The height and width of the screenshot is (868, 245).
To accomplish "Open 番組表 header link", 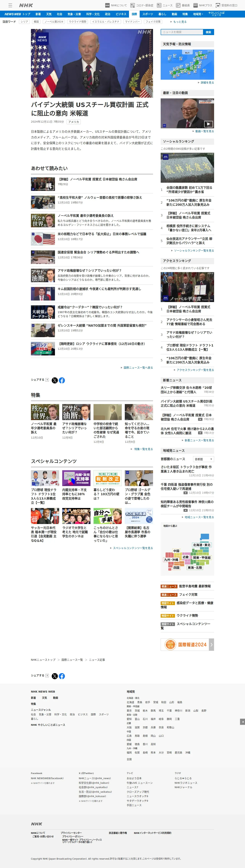I will click(183, 5).
